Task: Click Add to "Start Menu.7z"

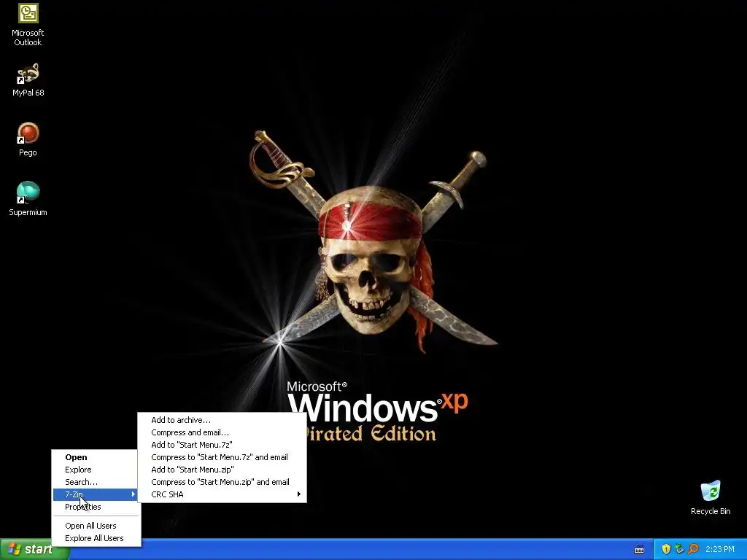Action: (222, 445)
